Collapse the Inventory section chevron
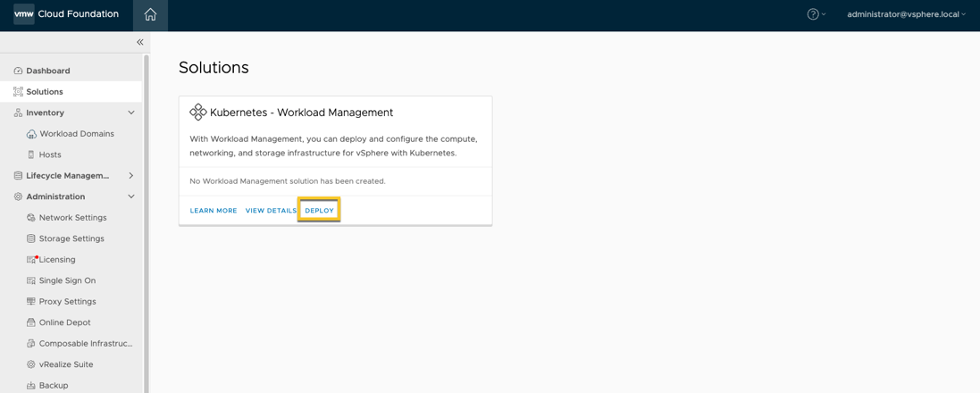The width and height of the screenshot is (980, 393). tap(131, 113)
